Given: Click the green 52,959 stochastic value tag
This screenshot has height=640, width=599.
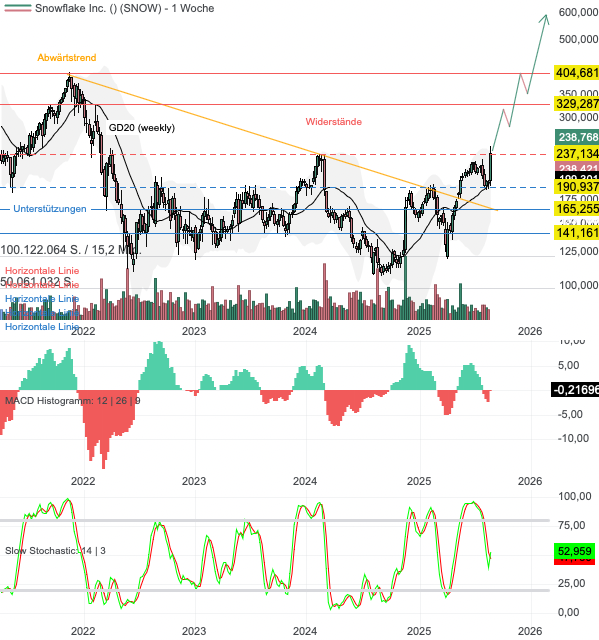Looking at the screenshot, I should [x=575, y=551].
